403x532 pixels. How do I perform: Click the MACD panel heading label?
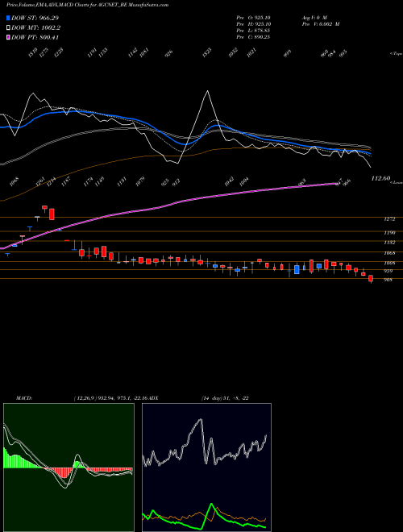(x=23, y=398)
